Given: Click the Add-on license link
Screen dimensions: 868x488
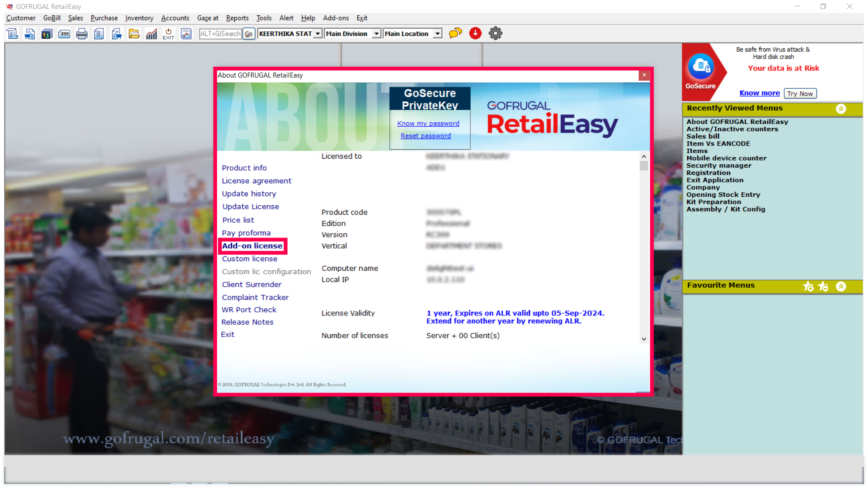Looking at the screenshot, I should point(252,246).
